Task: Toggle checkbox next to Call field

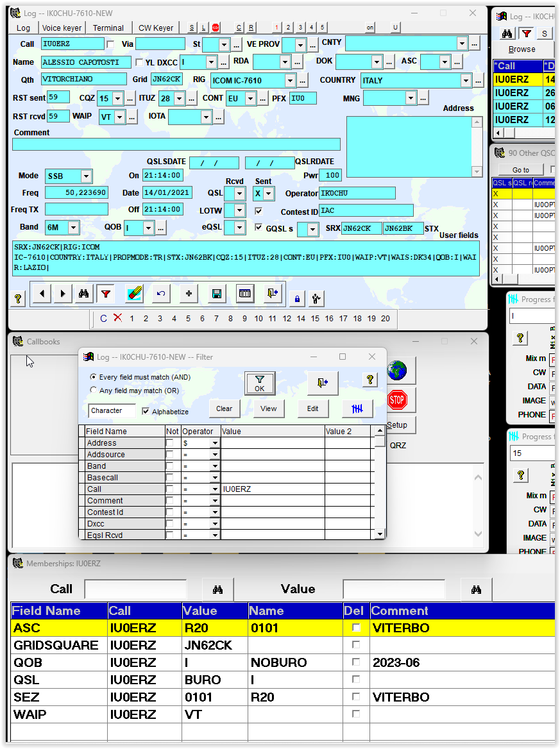Action: [x=111, y=44]
